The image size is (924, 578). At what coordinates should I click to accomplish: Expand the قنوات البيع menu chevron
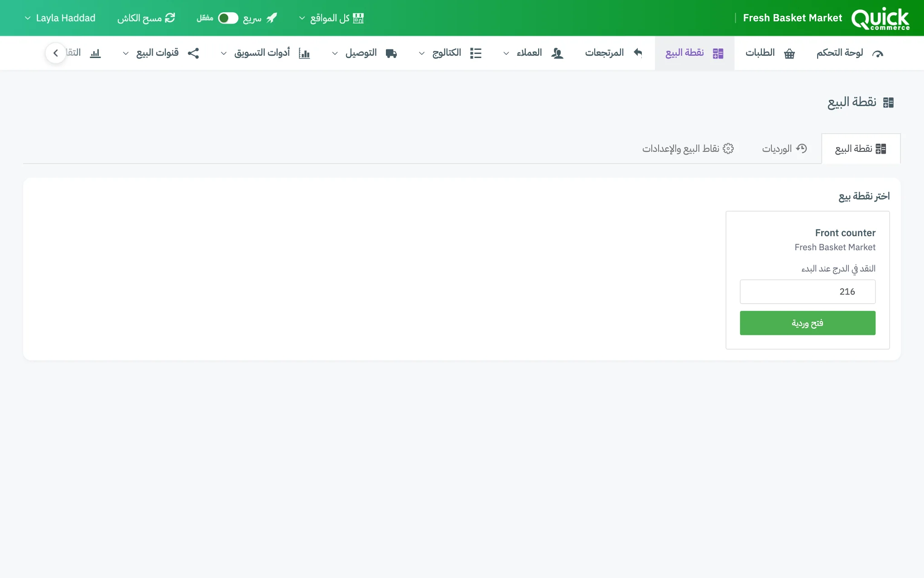(x=125, y=53)
